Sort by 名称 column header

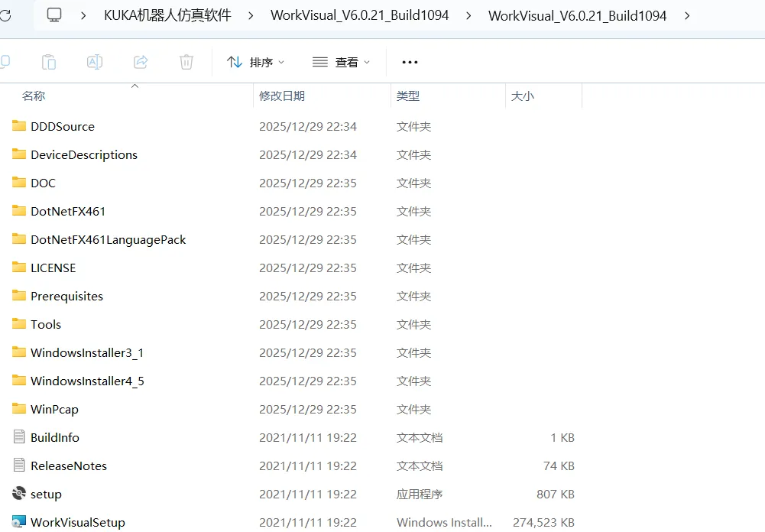coord(34,96)
